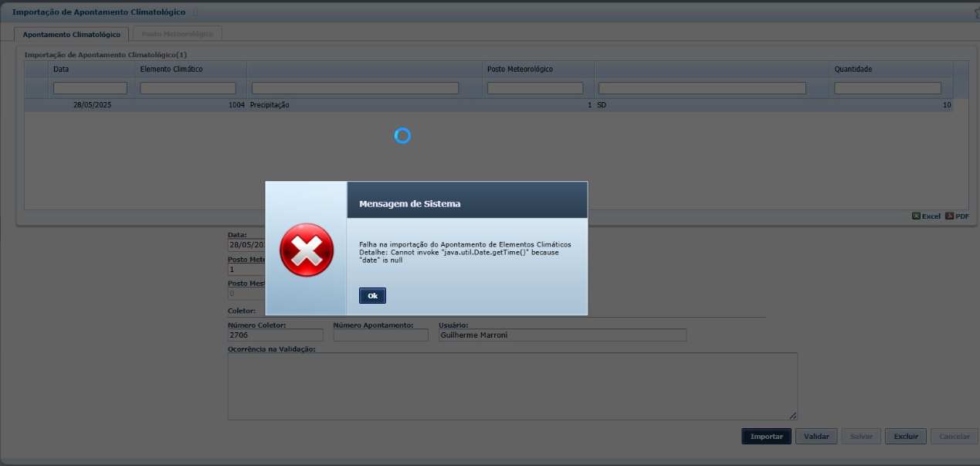Click the Quantidade column filter field

click(x=887, y=88)
